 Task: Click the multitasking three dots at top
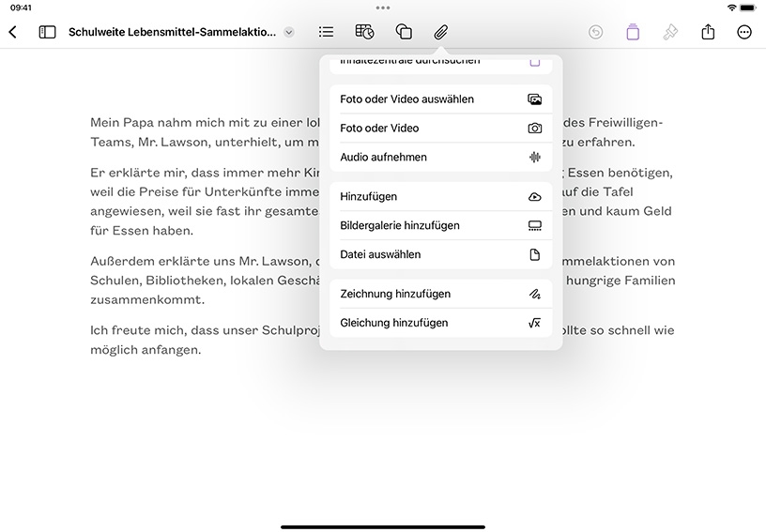click(383, 8)
